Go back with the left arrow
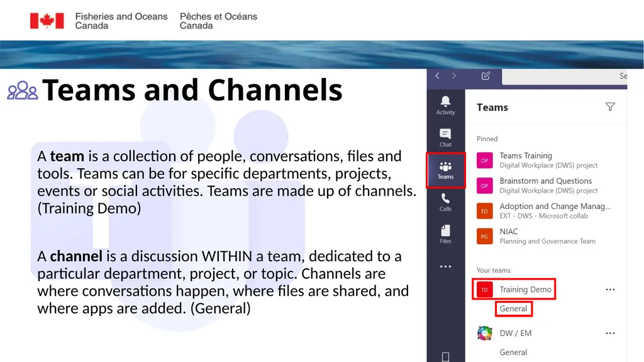Viewport: 644px width, 362px height. (x=438, y=76)
